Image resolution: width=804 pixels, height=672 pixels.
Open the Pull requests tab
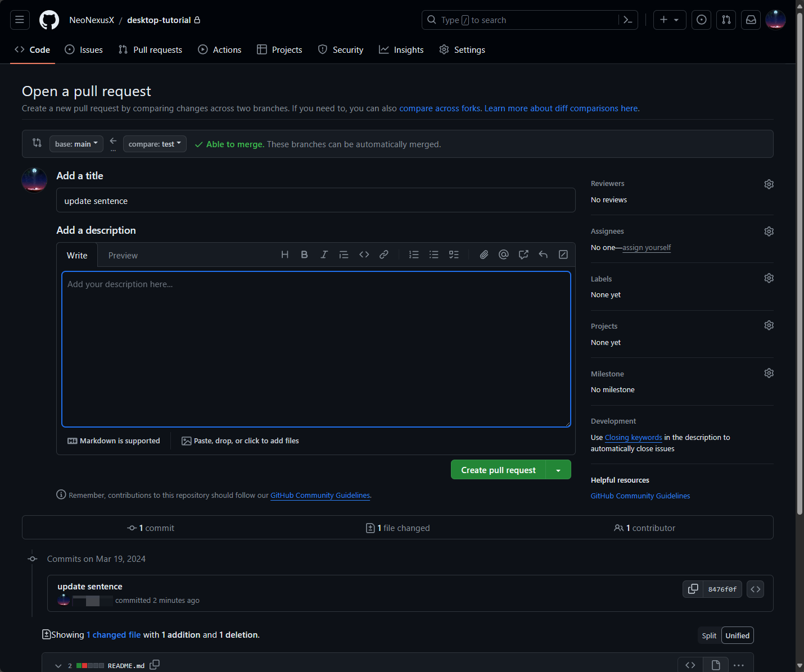[150, 49]
